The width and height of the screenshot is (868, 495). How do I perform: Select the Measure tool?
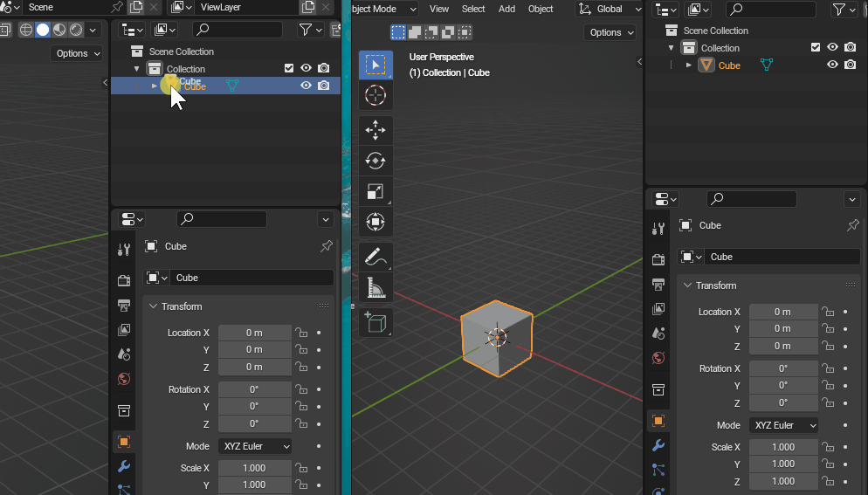pos(375,288)
